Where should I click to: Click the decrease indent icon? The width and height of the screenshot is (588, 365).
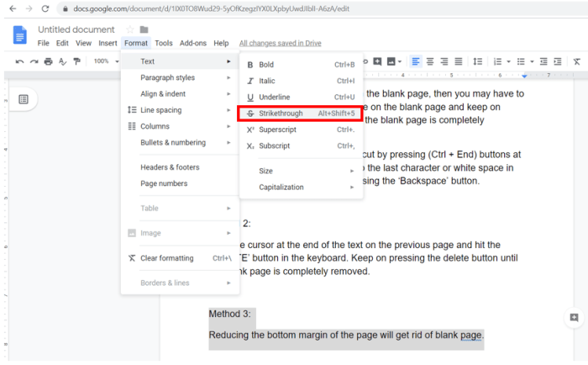543,61
